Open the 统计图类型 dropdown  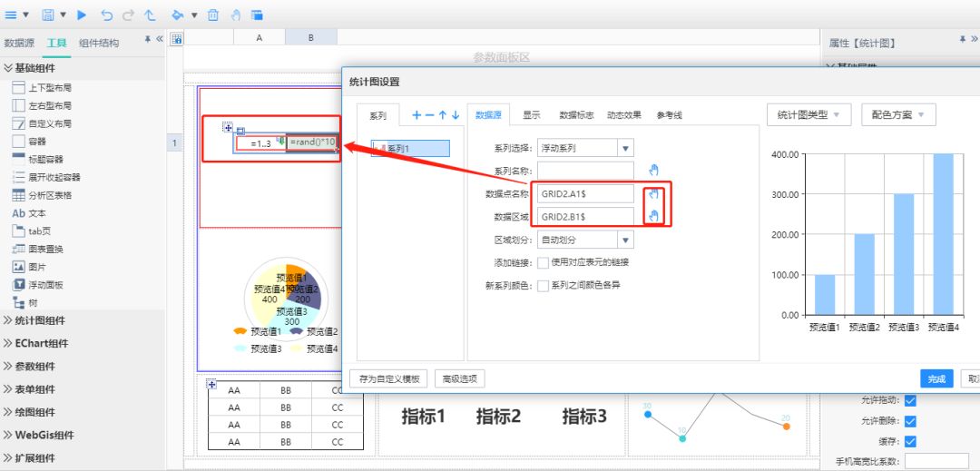(808, 114)
